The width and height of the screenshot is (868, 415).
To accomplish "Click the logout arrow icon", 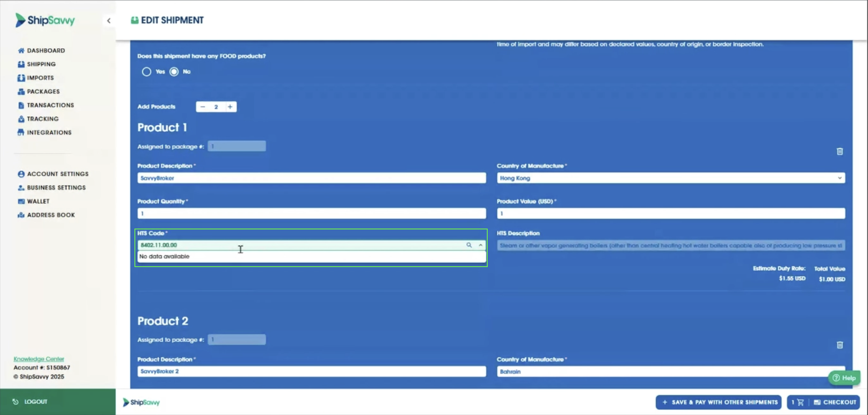I will (x=15, y=402).
